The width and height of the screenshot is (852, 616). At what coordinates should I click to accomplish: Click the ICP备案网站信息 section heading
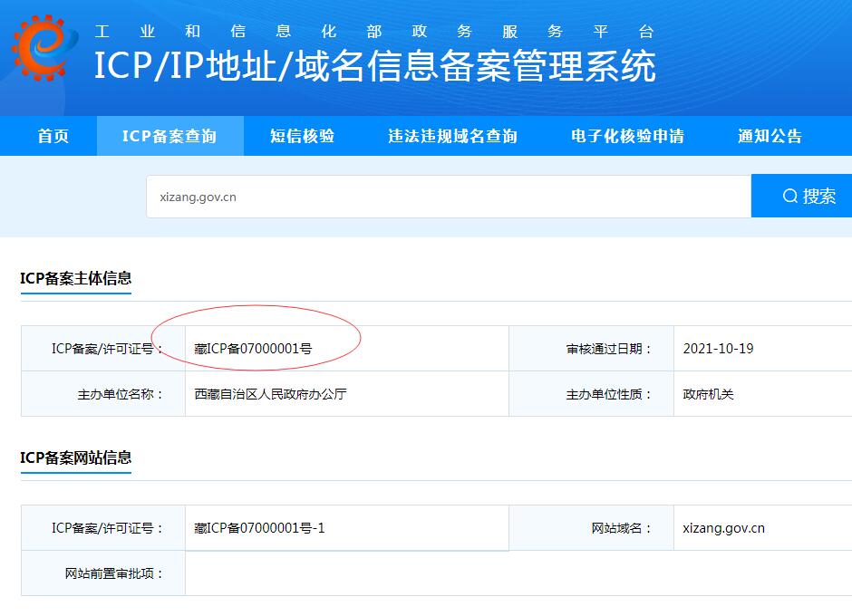tap(76, 457)
